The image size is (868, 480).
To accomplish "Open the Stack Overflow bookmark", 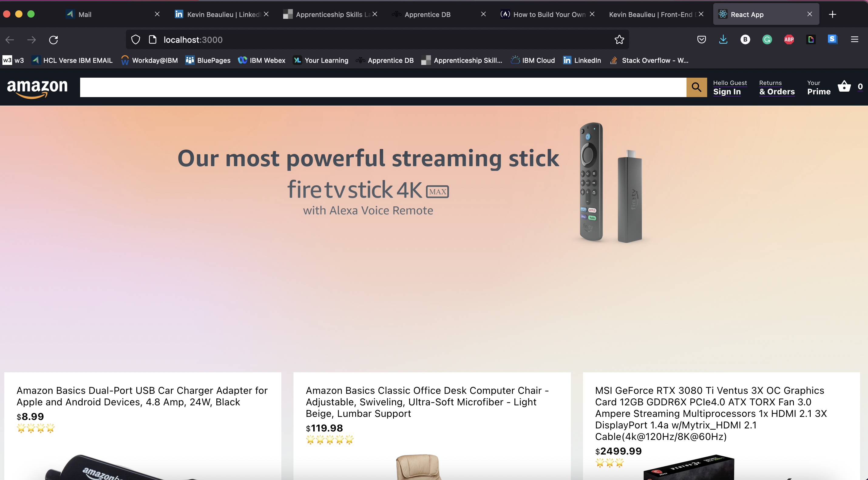I will (x=649, y=60).
